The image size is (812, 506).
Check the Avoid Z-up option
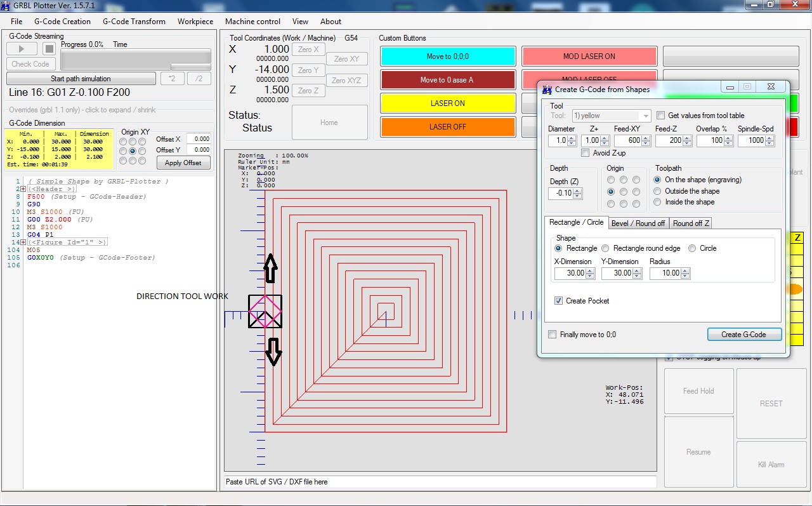pos(586,153)
